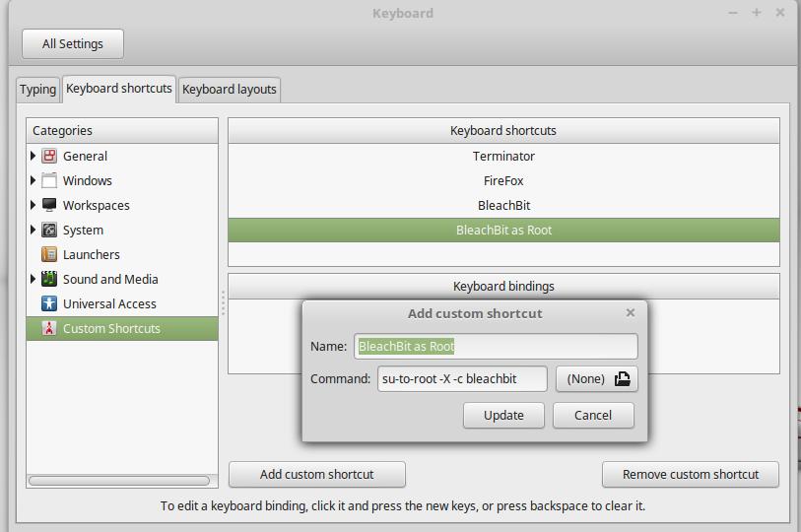Click the General category icon

coord(49,156)
